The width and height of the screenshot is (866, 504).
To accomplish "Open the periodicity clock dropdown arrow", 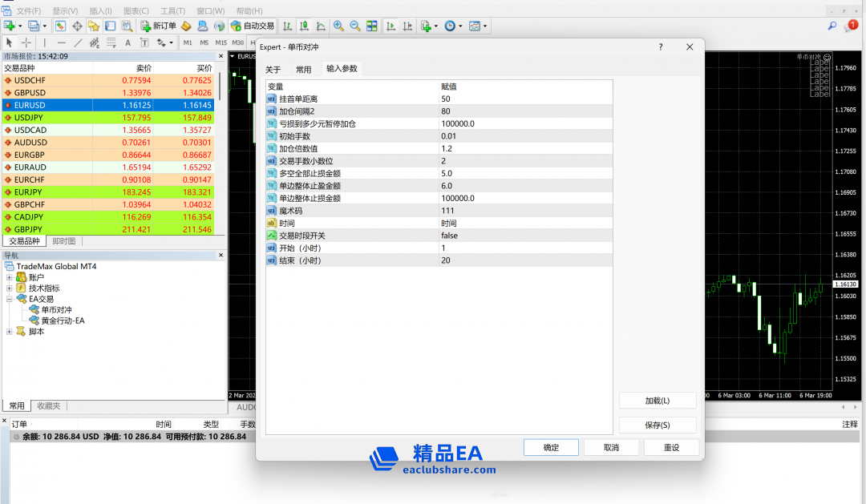I will pyautogui.click(x=459, y=26).
